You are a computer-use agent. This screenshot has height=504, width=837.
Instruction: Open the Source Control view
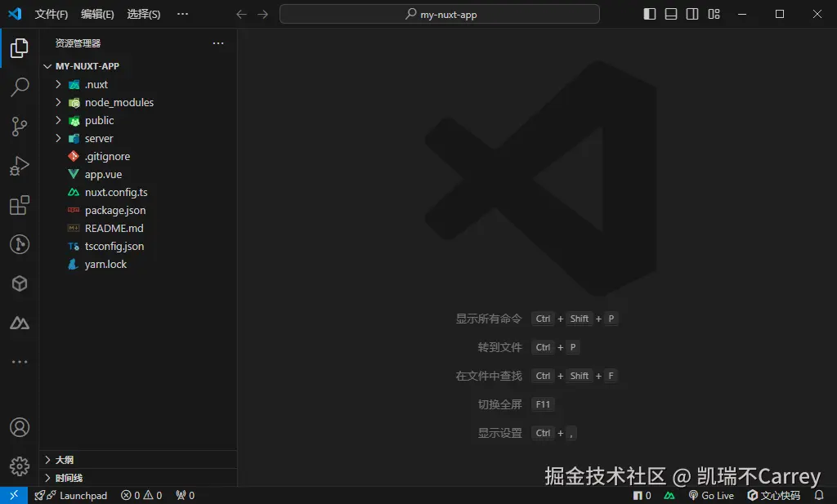coord(20,127)
